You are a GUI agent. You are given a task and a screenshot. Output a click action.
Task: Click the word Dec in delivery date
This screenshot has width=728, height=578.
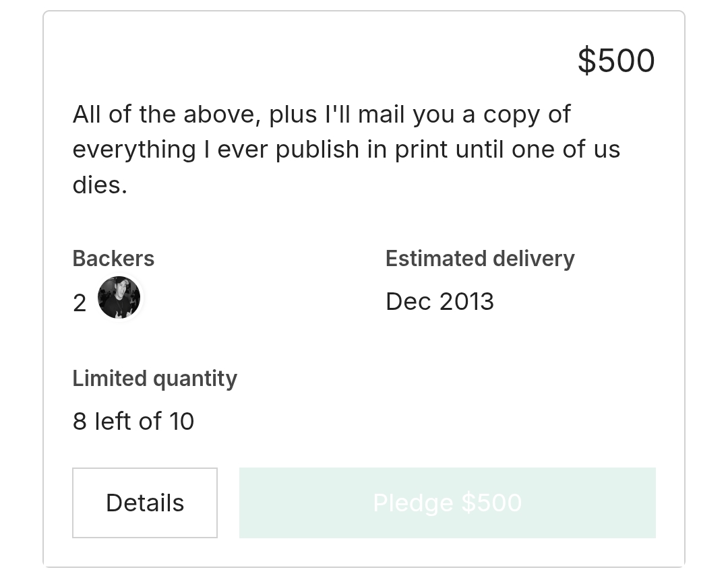pyautogui.click(x=408, y=302)
